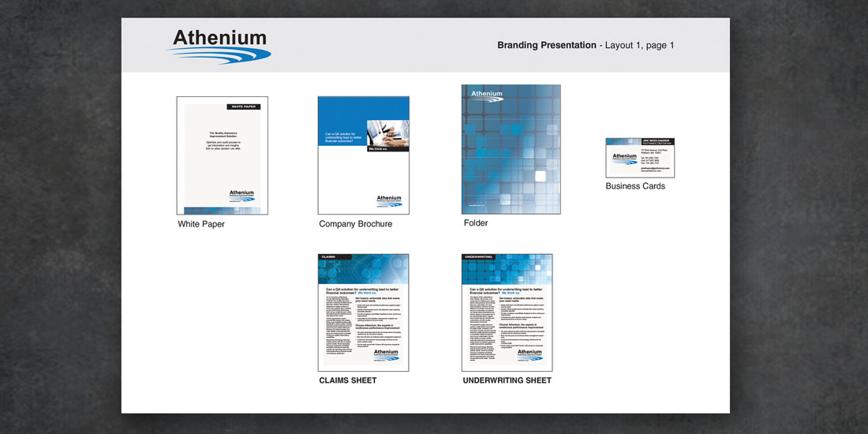Image resolution: width=868 pixels, height=434 pixels.
Task: Click the 'We think so.' bar on brochure
Action: coord(388,149)
